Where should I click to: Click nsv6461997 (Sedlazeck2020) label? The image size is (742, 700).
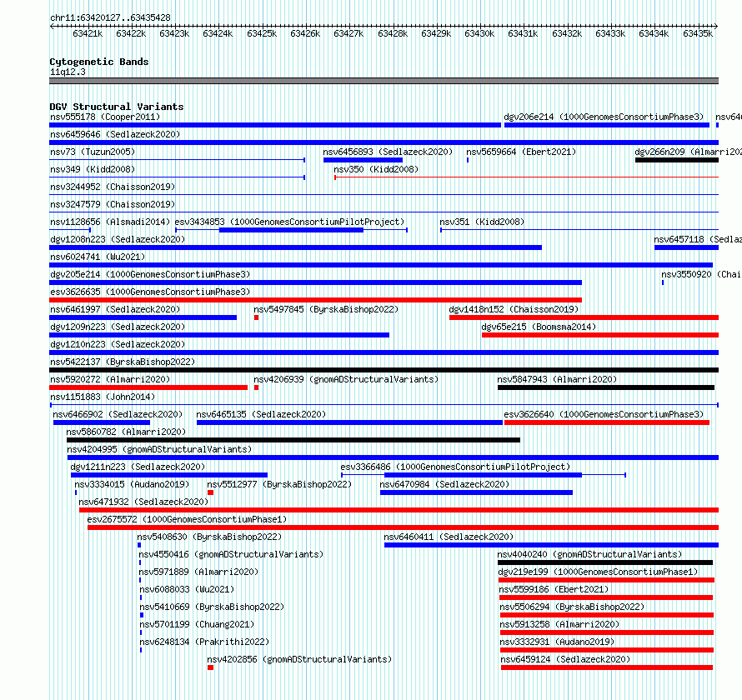coord(115,309)
